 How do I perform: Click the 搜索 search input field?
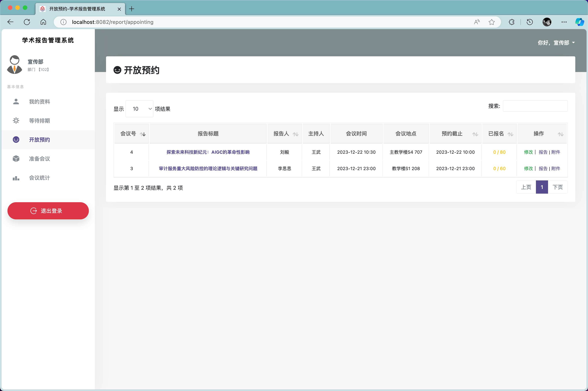[535, 106]
